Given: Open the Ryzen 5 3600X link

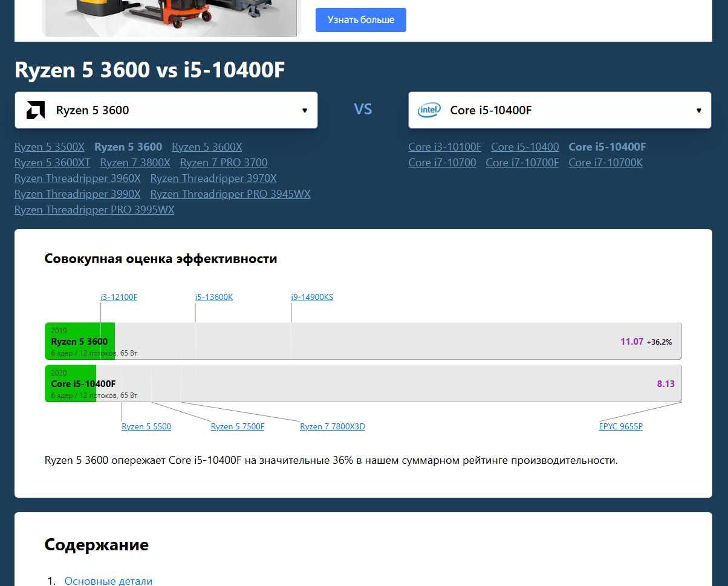Looking at the screenshot, I should point(207,147).
